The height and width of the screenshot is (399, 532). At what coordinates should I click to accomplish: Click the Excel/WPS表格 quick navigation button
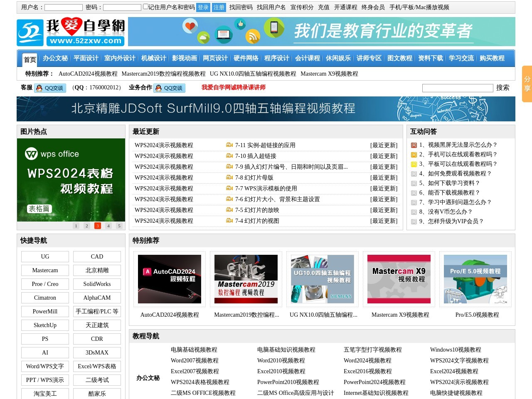tap(97, 366)
